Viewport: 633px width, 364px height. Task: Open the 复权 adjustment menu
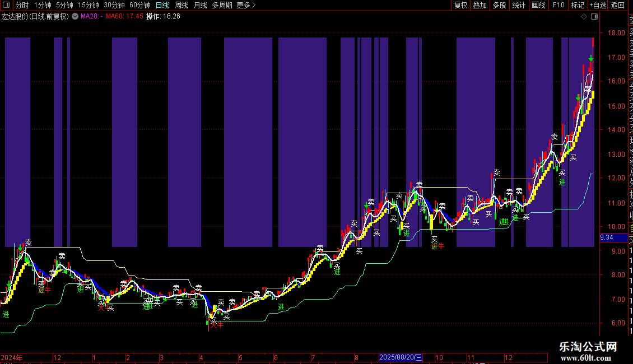click(460, 5)
